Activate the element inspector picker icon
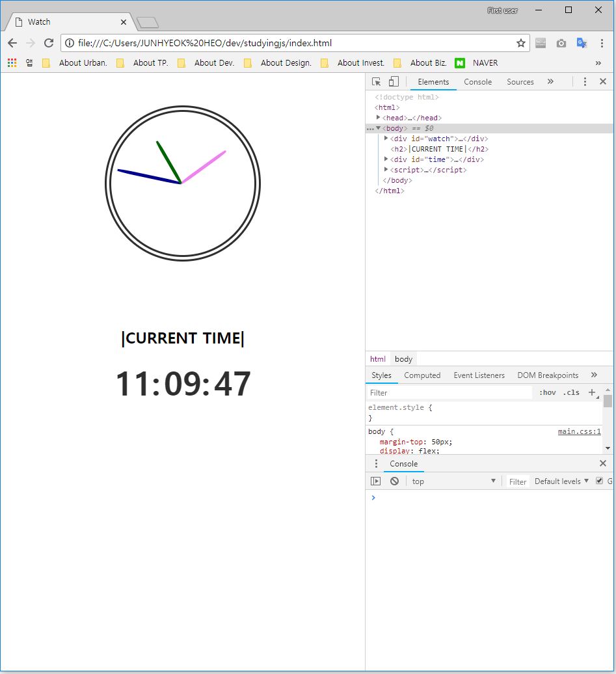The image size is (616, 674). click(376, 82)
